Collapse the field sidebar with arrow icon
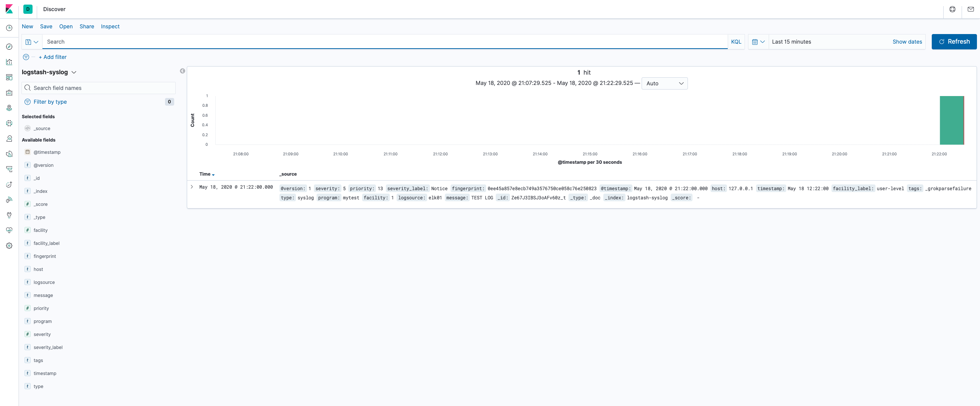The image size is (980, 406). pos(183,71)
